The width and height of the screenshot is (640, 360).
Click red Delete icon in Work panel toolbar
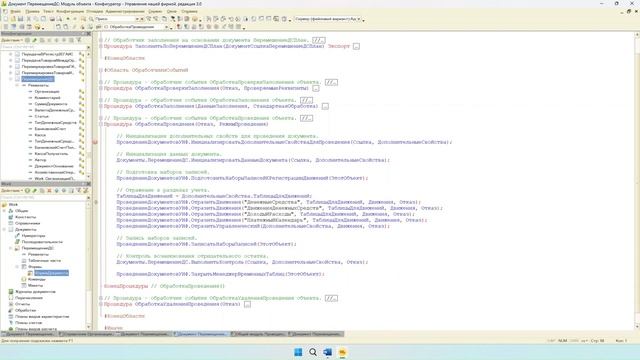click(49, 191)
